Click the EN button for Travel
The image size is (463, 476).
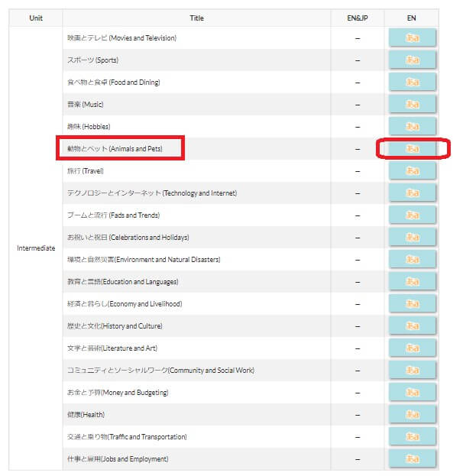click(413, 170)
